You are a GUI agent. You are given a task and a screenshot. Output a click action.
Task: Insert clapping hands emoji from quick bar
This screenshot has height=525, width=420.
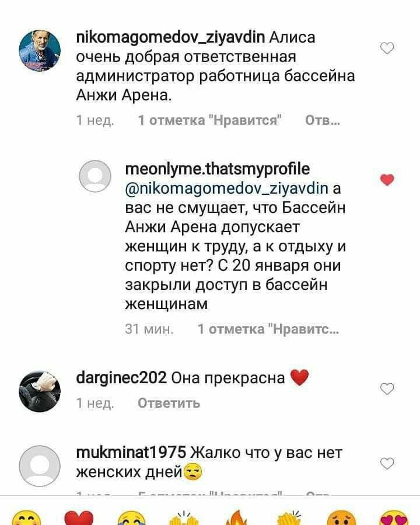pyautogui.click(x=289, y=517)
